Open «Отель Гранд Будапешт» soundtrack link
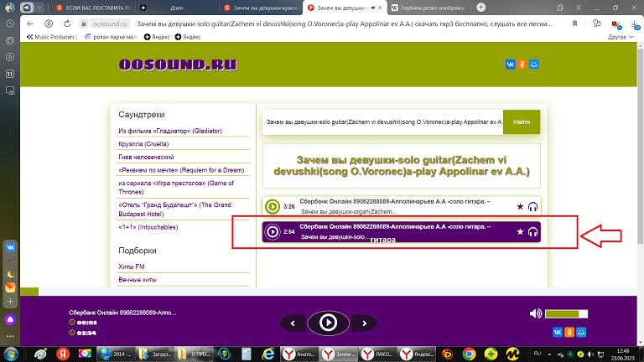Viewport: 644px width, 362px height. click(x=175, y=209)
